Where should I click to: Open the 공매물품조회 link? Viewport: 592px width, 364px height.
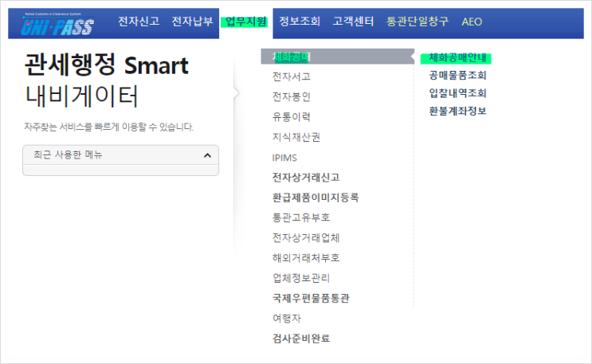click(457, 76)
